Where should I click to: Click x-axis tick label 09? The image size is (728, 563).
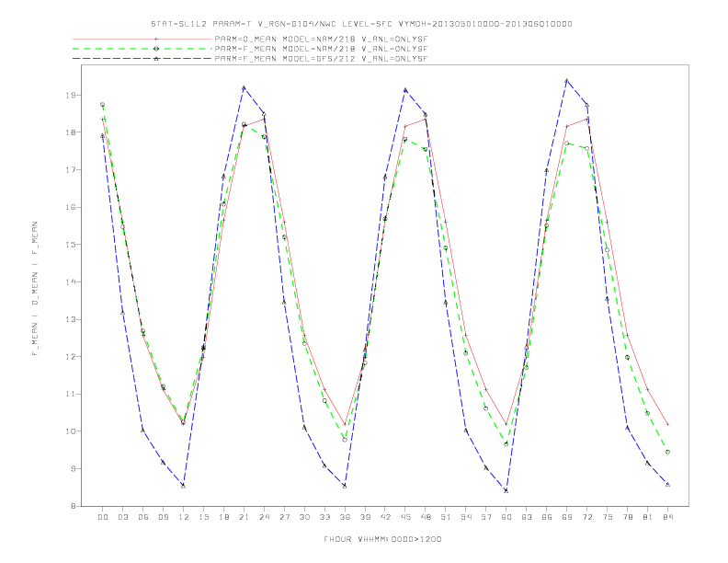pyautogui.click(x=163, y=517)
